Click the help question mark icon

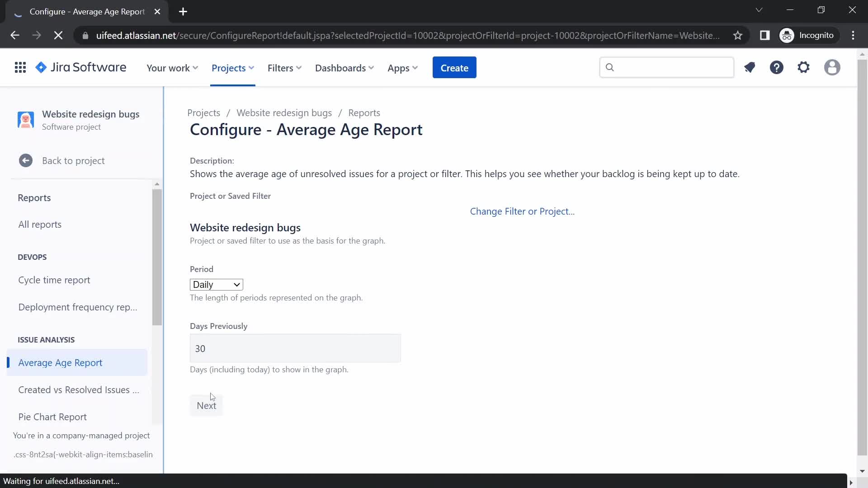[x=776, y=67]
